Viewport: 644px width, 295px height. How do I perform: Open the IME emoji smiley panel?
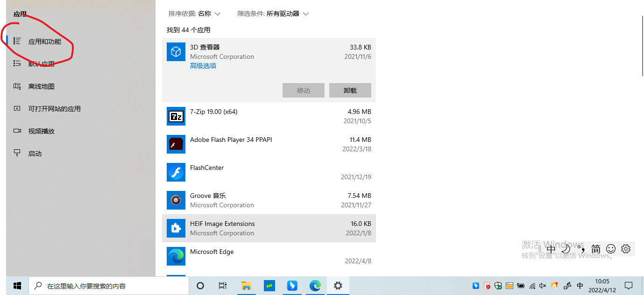611,249
